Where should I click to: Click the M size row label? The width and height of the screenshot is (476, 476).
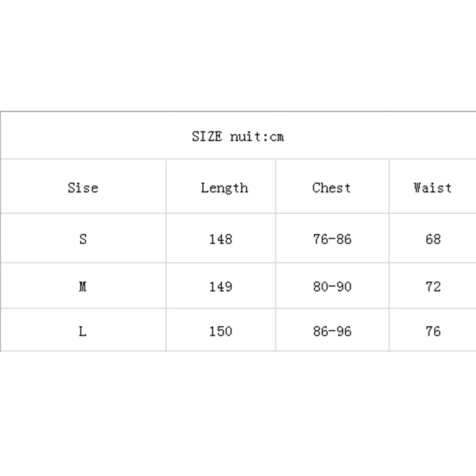[83, 287]
